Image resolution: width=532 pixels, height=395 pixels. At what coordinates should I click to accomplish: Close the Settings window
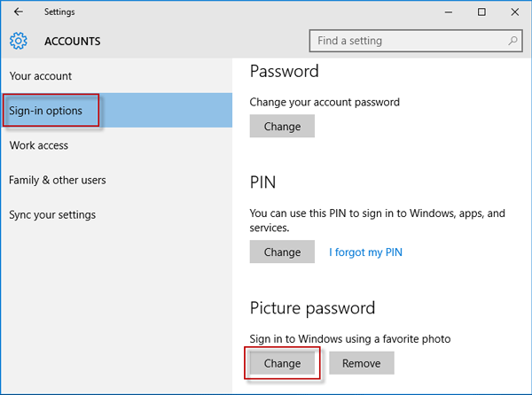(514, 12)
